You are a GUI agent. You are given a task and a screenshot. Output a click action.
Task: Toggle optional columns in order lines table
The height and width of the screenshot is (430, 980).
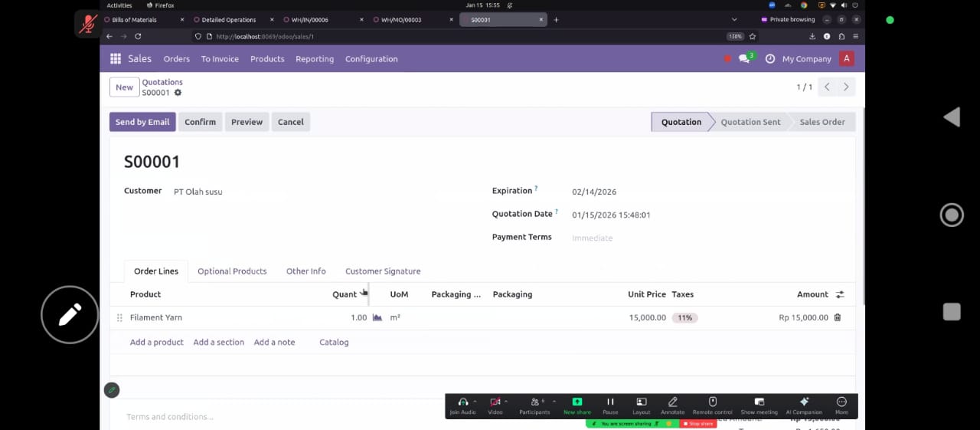pyautogui.click(x=840, y=294)
